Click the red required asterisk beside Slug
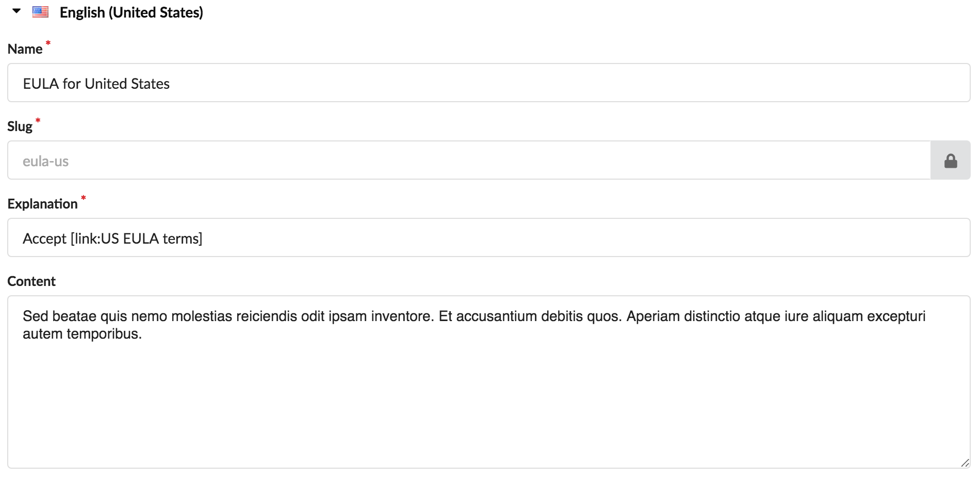980x478 pixels. [x=38, y=121]
